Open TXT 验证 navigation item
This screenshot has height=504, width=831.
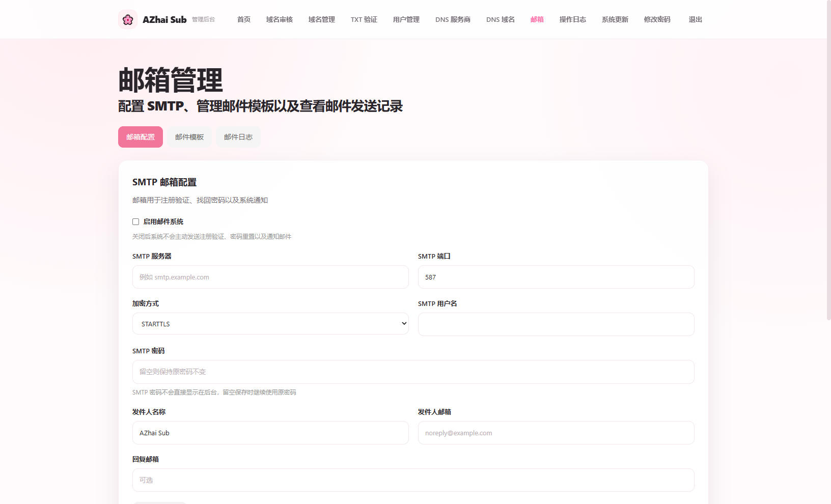click(364, 19)
